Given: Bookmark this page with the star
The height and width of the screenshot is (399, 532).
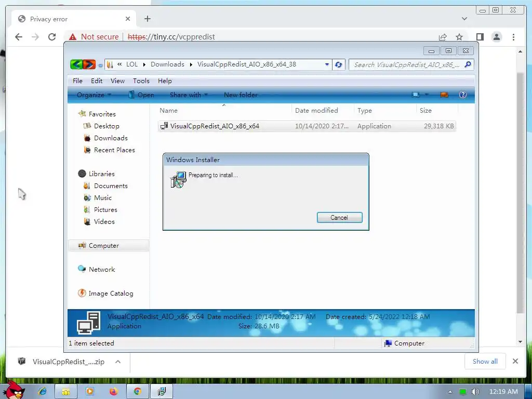Looking at the screenshot, I should point(459,37).
